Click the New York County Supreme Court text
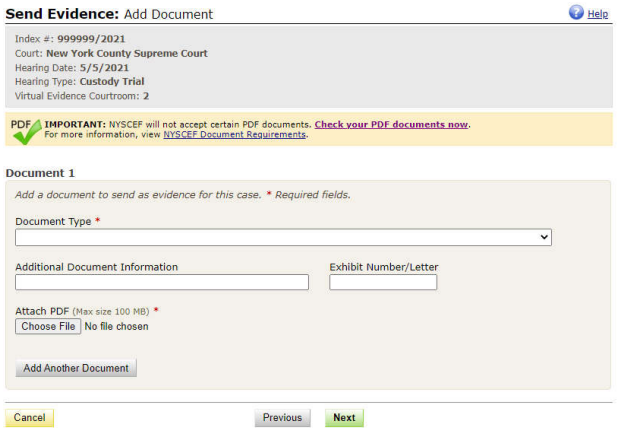 pyautogui.click(x=126, y=53)
